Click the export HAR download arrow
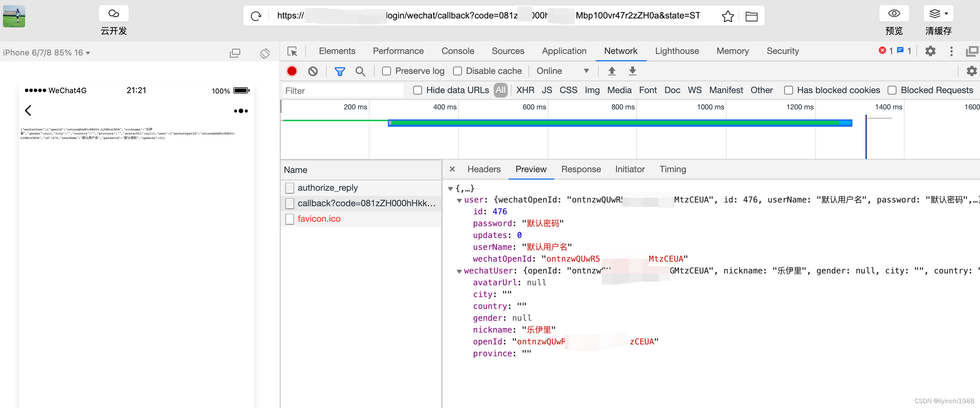The width and height of the screenshot is (980, 408). tap(632, 71)
